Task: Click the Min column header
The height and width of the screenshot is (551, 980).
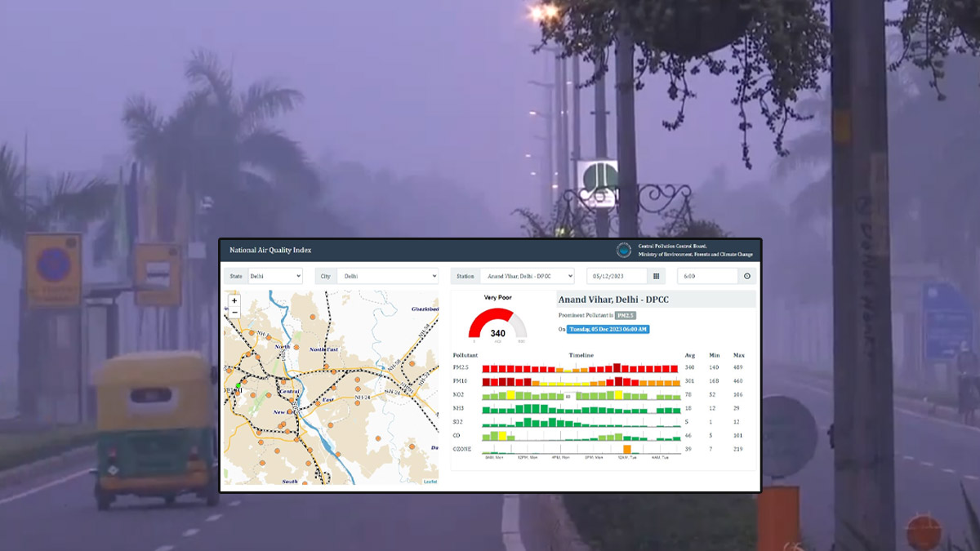Action: coord(714,355)
